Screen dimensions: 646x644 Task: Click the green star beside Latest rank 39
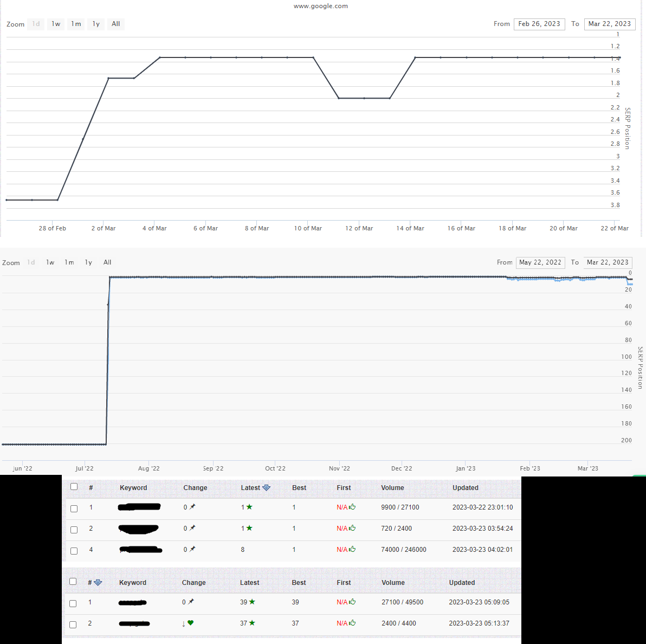click(x=252, y=602)
